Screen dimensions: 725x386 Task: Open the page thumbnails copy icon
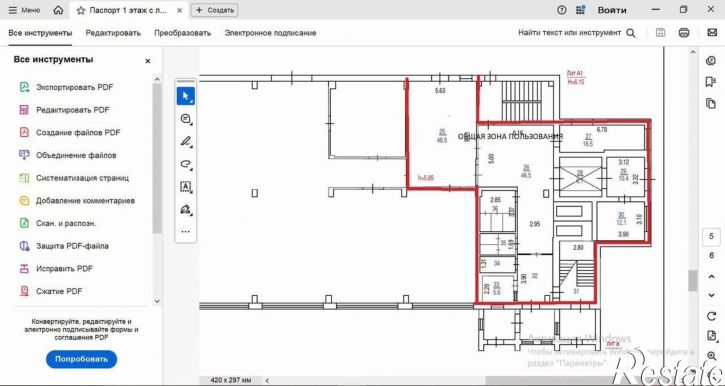click(711, 103)
